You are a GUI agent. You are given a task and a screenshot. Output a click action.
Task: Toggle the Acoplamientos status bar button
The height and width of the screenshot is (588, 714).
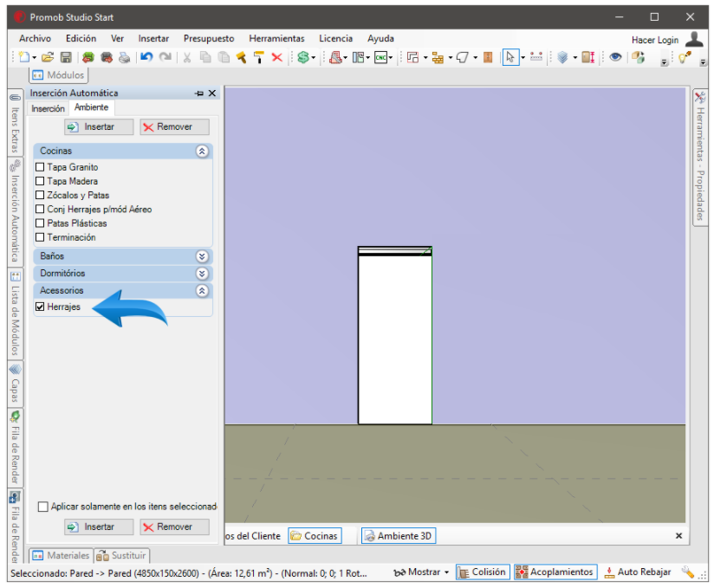pyautogui.click(x=555, y=572)
